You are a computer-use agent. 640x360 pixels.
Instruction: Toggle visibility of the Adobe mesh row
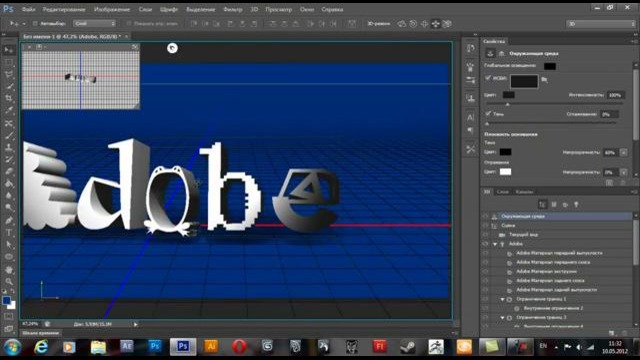(485, 244)
